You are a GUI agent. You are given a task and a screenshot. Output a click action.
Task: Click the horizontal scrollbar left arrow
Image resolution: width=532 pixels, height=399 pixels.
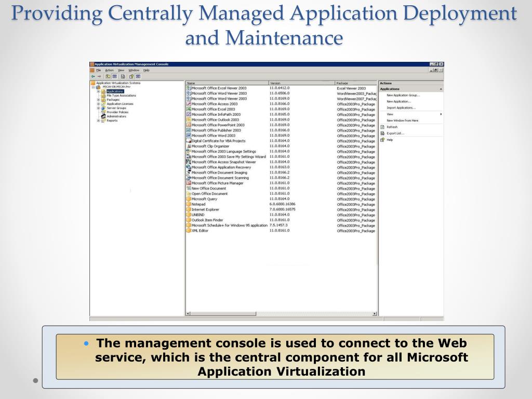tap(188, 314)
